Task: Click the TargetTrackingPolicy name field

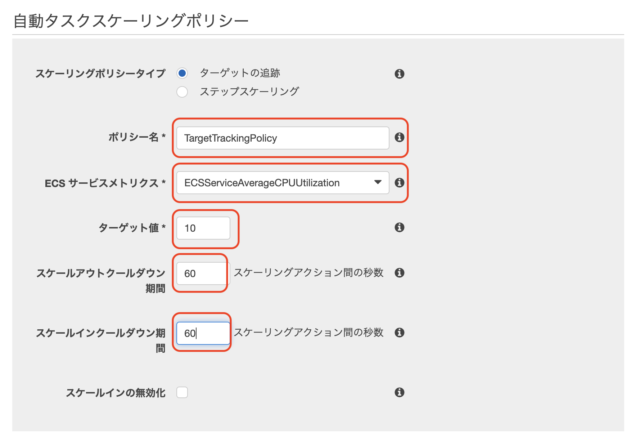Action: click(282, 138)
